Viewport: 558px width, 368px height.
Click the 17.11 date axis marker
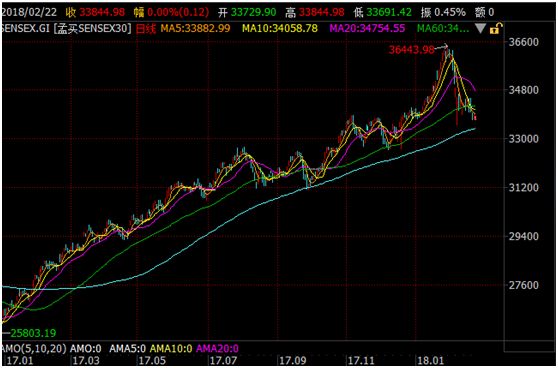click(362, 361)
